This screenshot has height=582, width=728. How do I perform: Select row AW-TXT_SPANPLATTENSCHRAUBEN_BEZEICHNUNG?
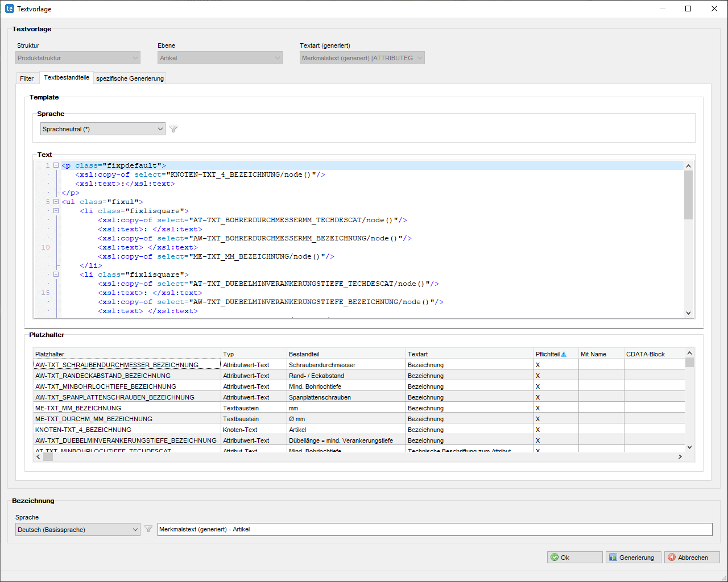[x=359, y=397]
